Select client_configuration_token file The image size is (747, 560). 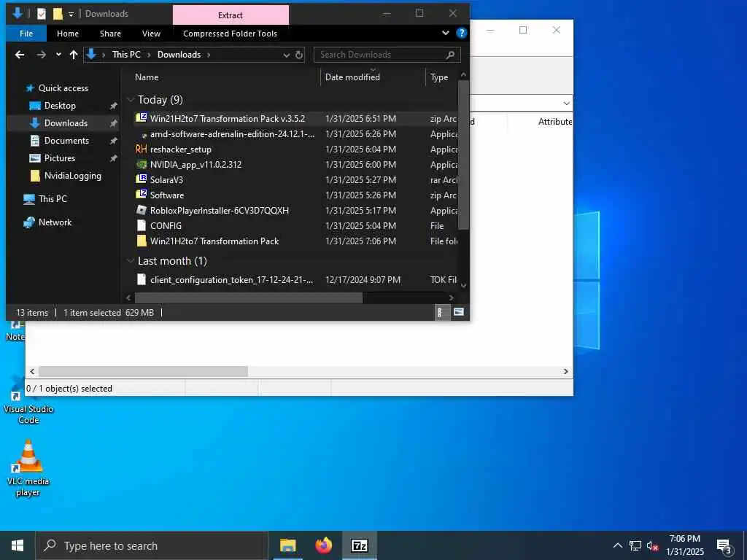click(x=232, y=280)
